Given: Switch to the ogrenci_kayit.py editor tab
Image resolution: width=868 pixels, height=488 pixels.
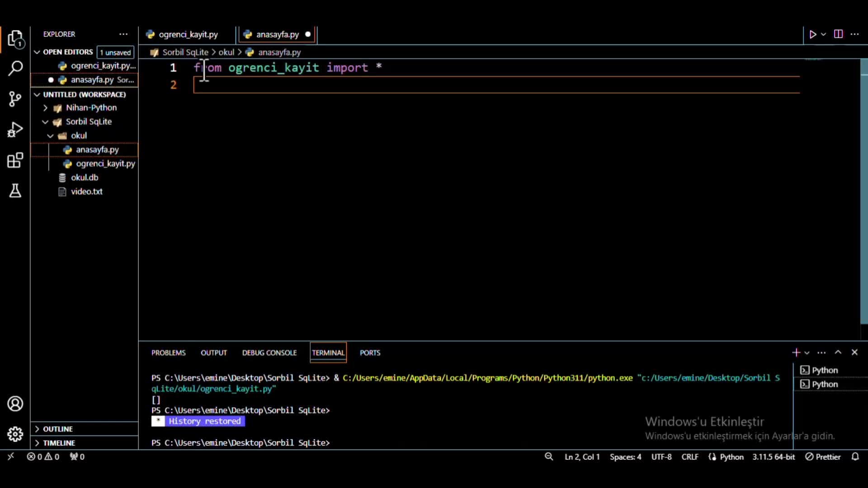Looking at the screenshot, I should coord(188,34).
